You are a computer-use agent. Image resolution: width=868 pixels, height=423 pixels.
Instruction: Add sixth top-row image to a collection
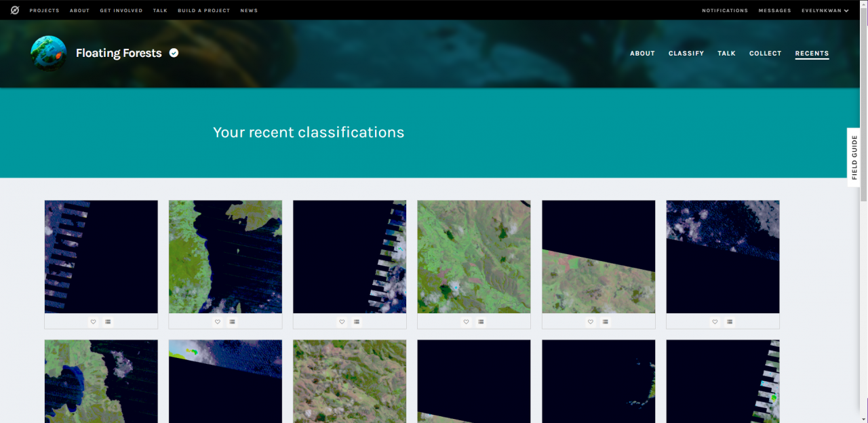730,321
